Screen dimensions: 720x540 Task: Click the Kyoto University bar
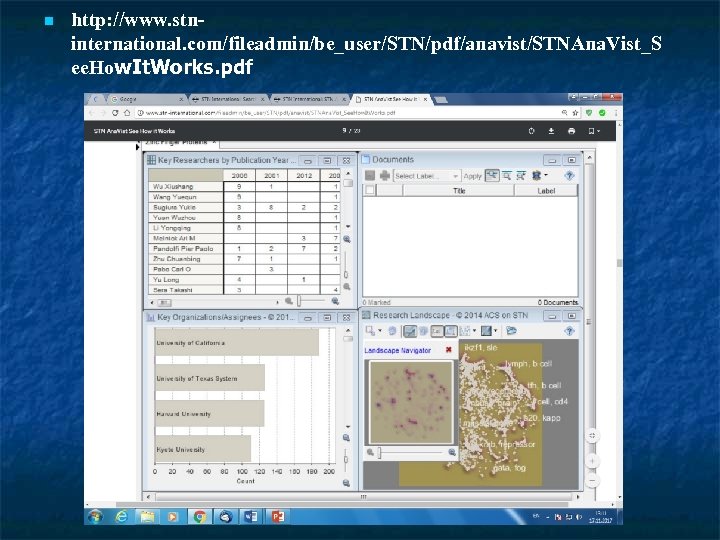point(203,449)
